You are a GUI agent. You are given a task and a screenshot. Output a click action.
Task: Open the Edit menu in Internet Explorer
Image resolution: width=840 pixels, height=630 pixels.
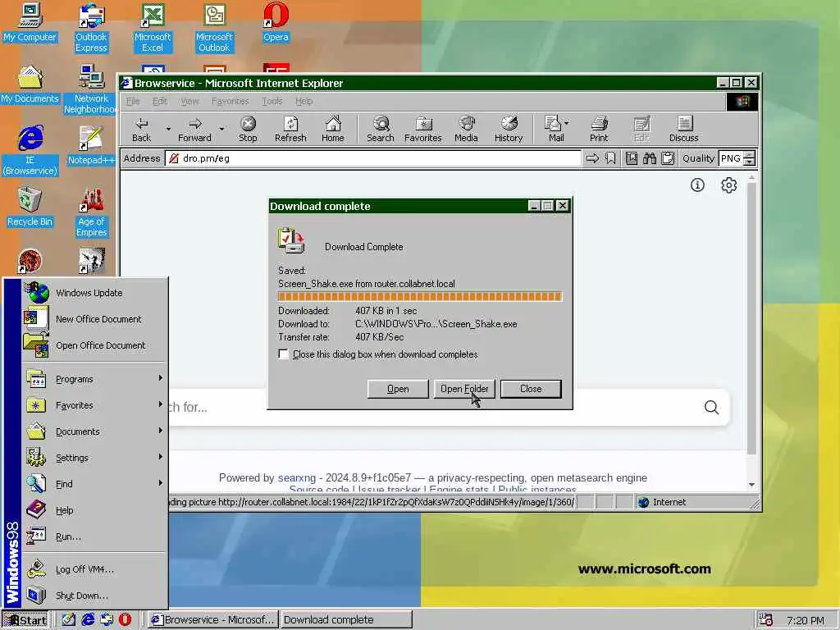pos(160,101)
